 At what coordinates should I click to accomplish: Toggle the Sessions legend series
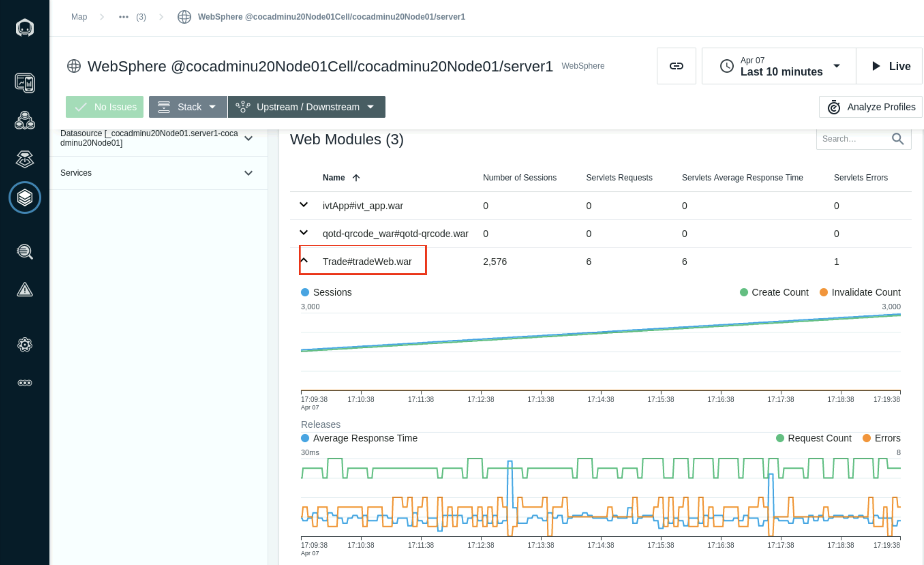coord(326,292)
